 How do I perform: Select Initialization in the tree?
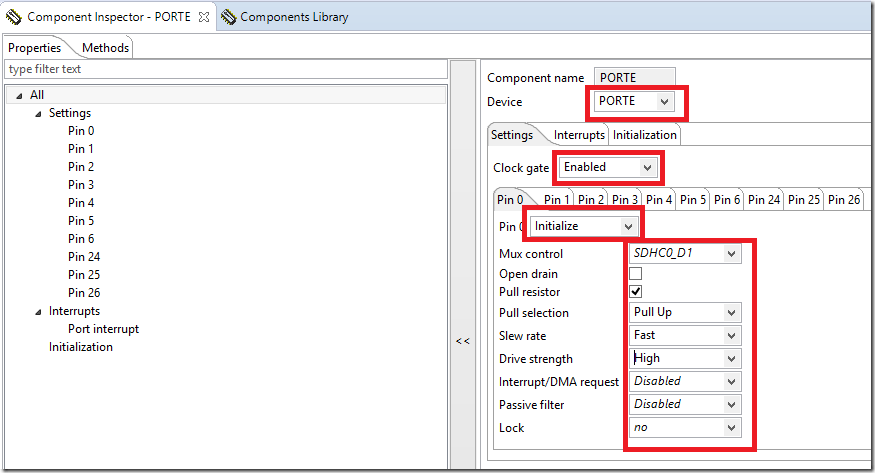point(80,347)
